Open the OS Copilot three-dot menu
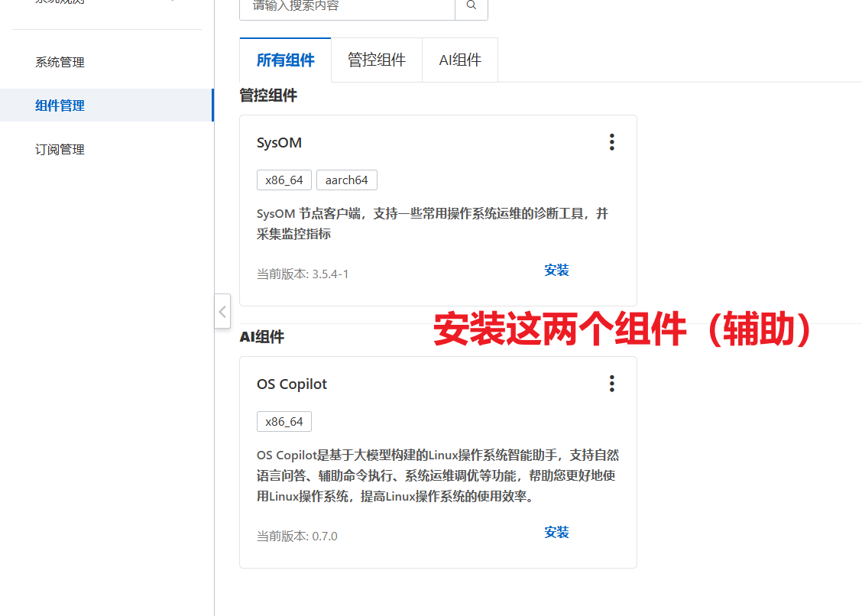 pyautogui.click(x=612, y=384)
